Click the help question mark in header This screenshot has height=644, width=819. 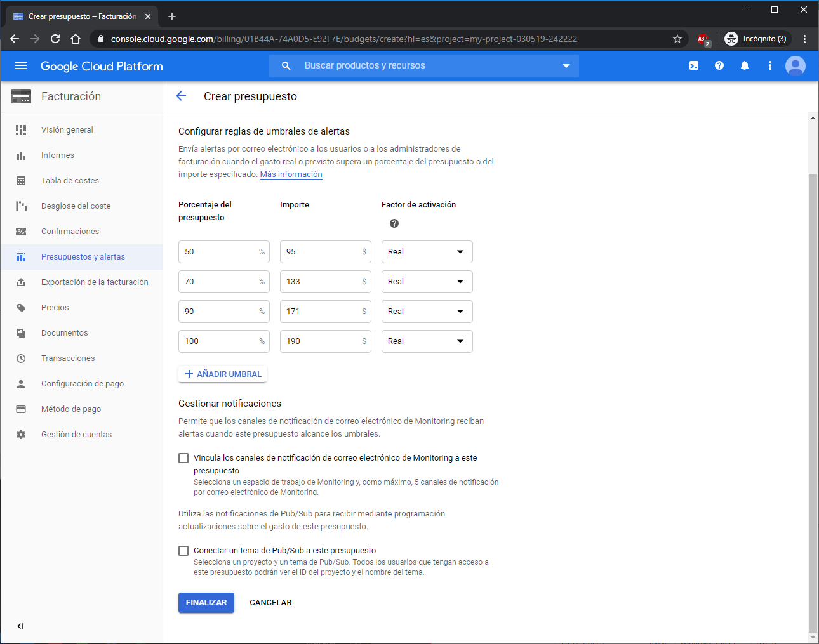(x=719, y=65)
